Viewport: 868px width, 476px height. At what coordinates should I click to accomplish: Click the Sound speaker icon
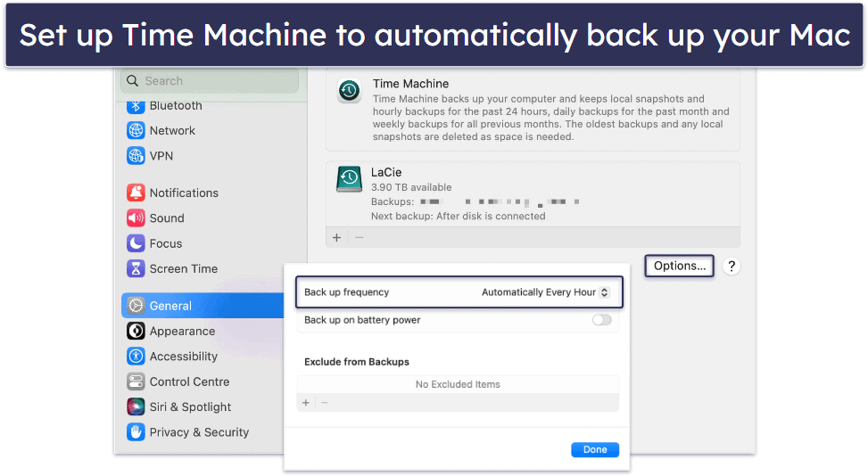[136, 217]
